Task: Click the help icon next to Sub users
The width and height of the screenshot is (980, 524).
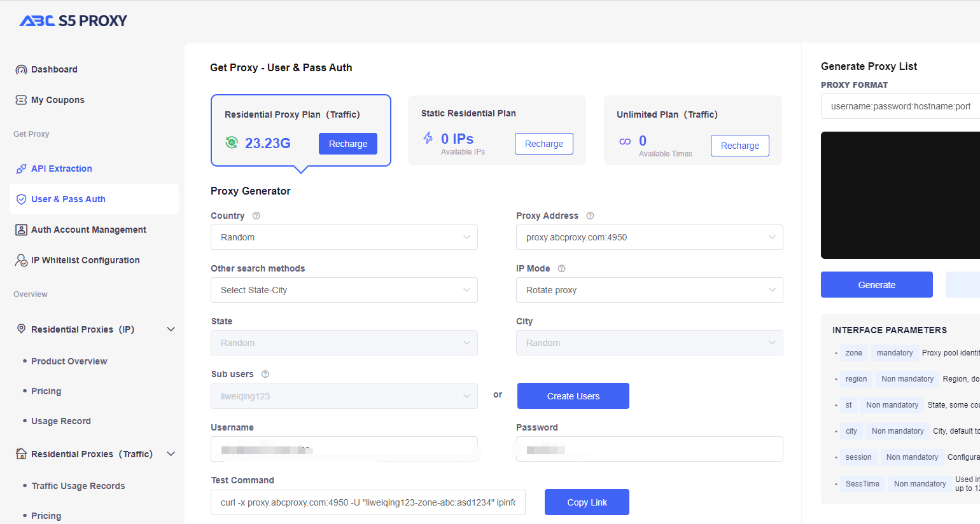Action: (265, 374)
